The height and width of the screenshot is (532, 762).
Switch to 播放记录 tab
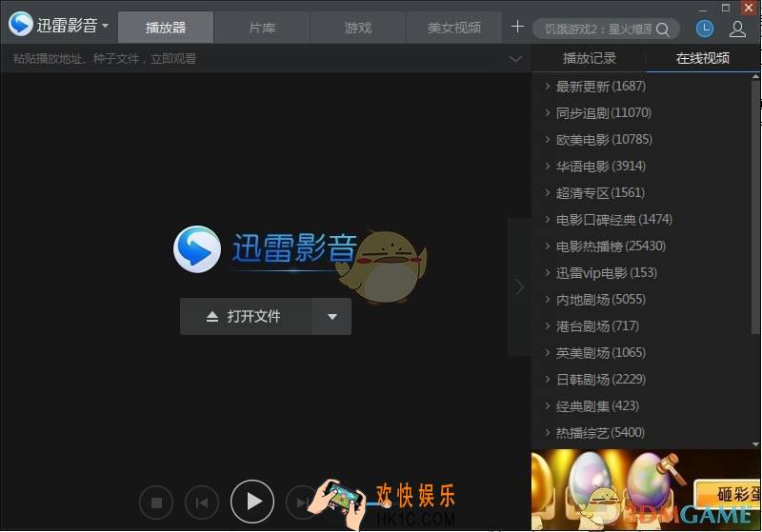589,58
